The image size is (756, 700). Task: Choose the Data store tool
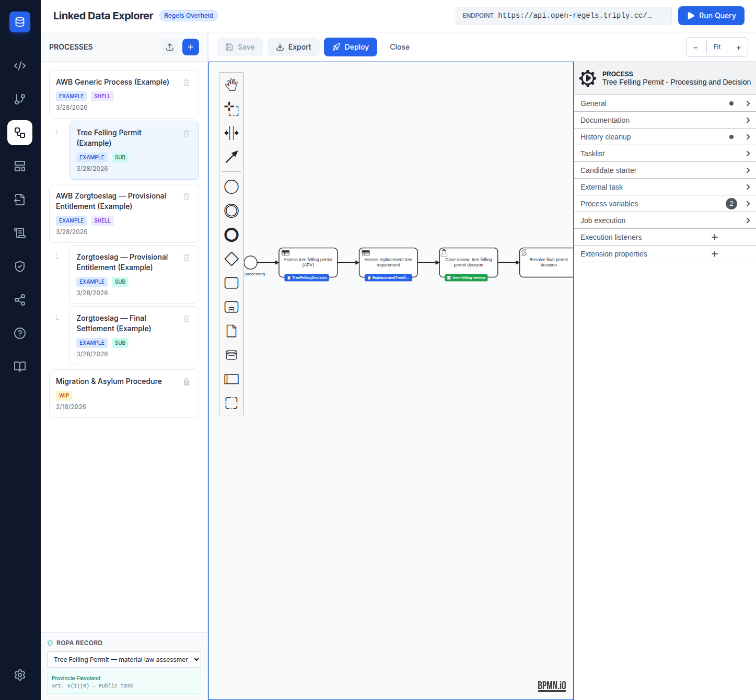tap(231, 355)
